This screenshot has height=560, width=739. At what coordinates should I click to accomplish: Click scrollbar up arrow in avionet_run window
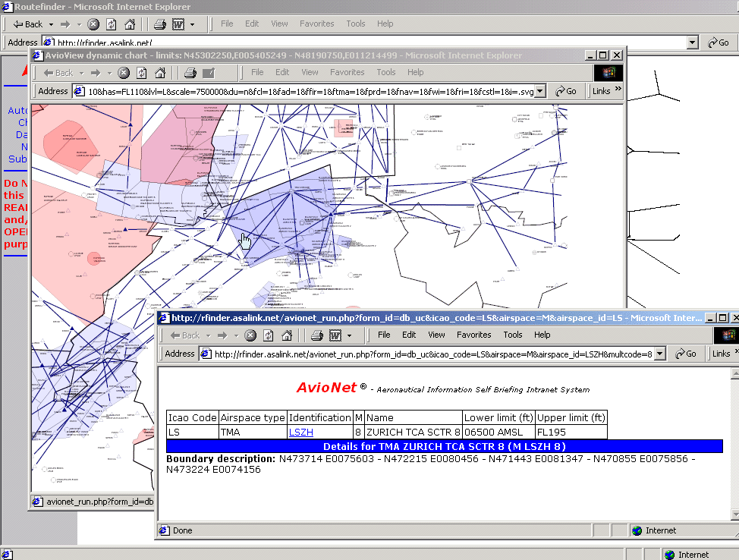(x=734, y=373)
